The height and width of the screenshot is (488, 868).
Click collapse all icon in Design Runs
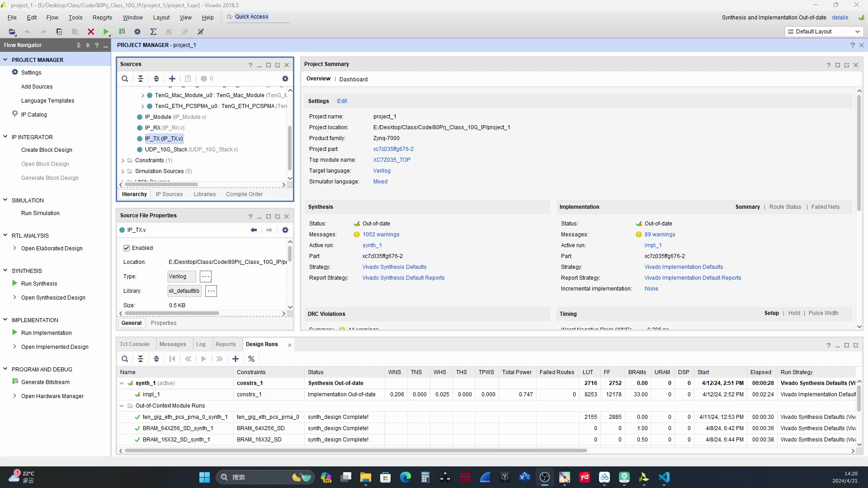tap(141, 359)
